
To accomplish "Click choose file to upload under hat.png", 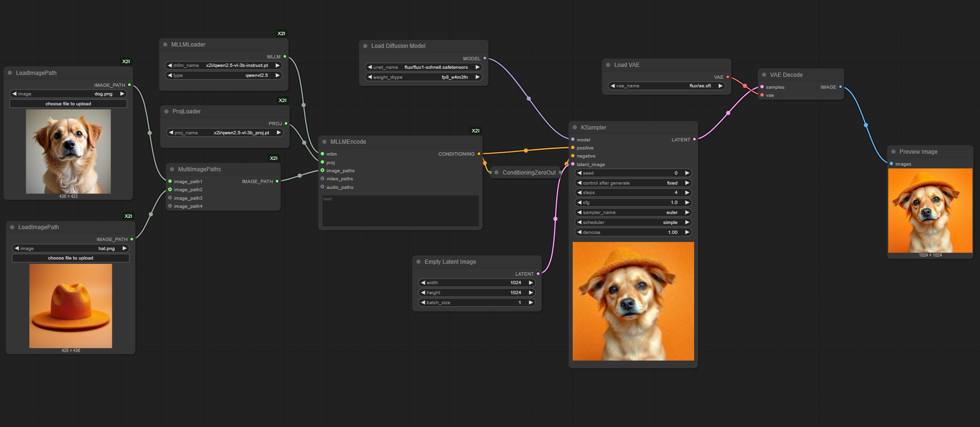I will (70, 258).
